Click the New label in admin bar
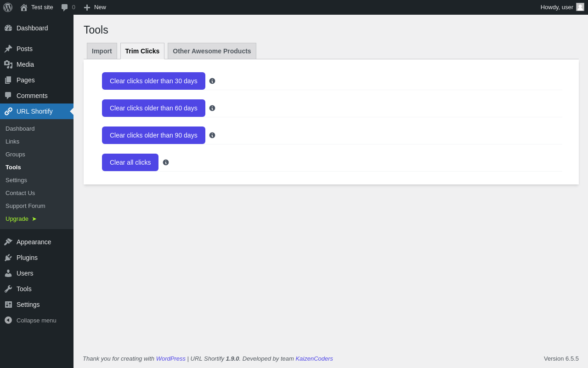This screenshot has height=368, width=588. point(100,7)
